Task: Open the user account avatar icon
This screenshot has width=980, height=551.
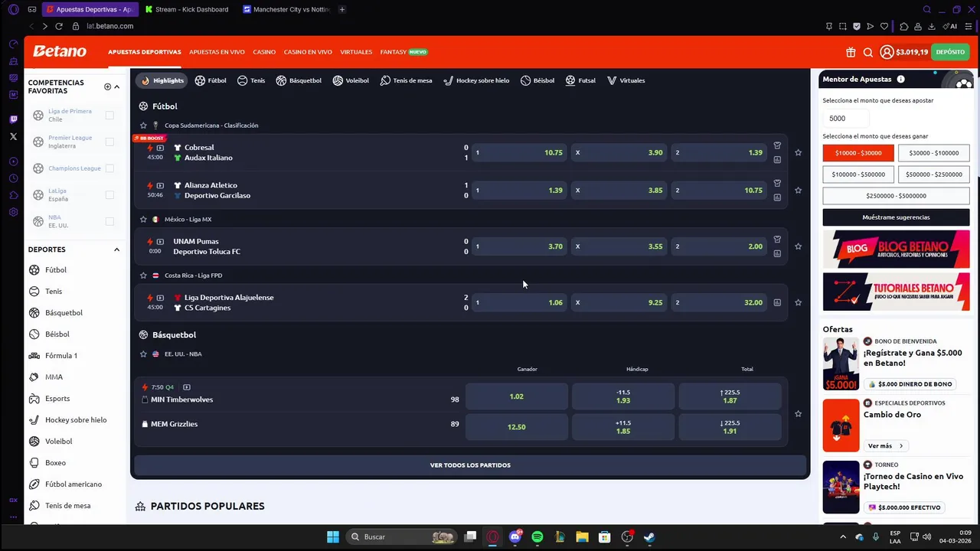Action: tap(887, 52)
